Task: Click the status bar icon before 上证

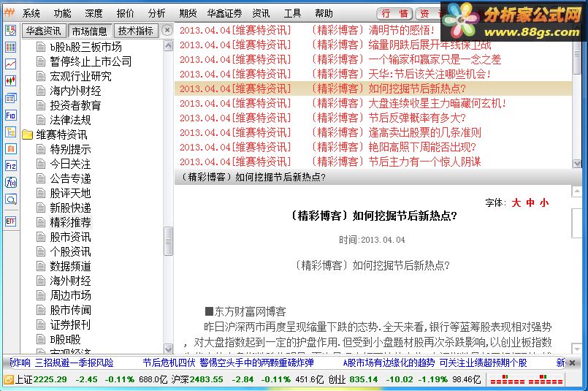Action: point(8,380)
